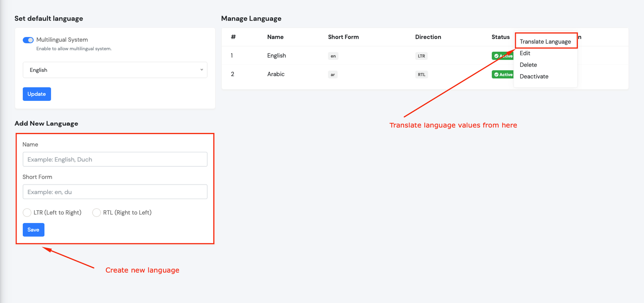Focus the Name input for new language

(115, 160)
